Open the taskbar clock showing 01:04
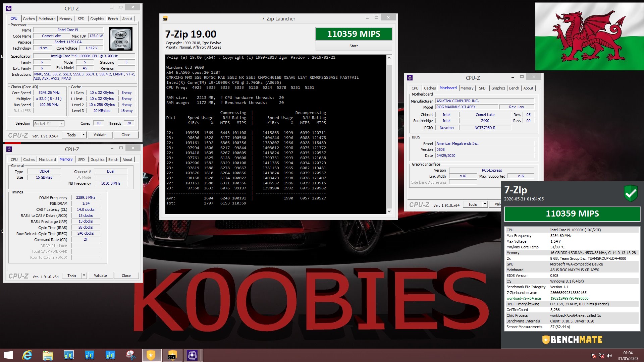 point(628,356)
